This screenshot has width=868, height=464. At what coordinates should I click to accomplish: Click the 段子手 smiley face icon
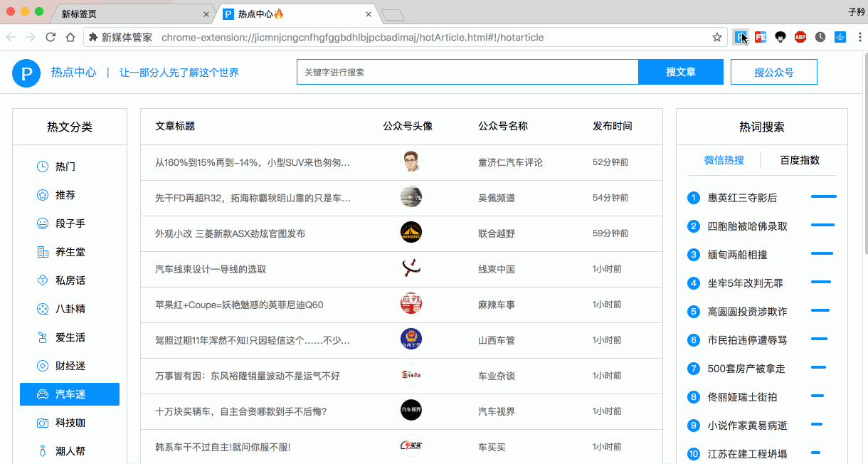(41, 223)
